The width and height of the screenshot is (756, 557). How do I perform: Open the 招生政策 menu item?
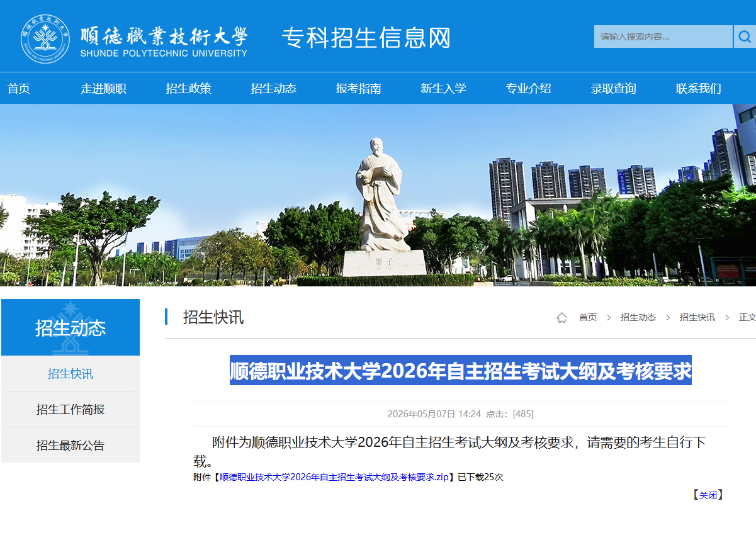point(189,89)
